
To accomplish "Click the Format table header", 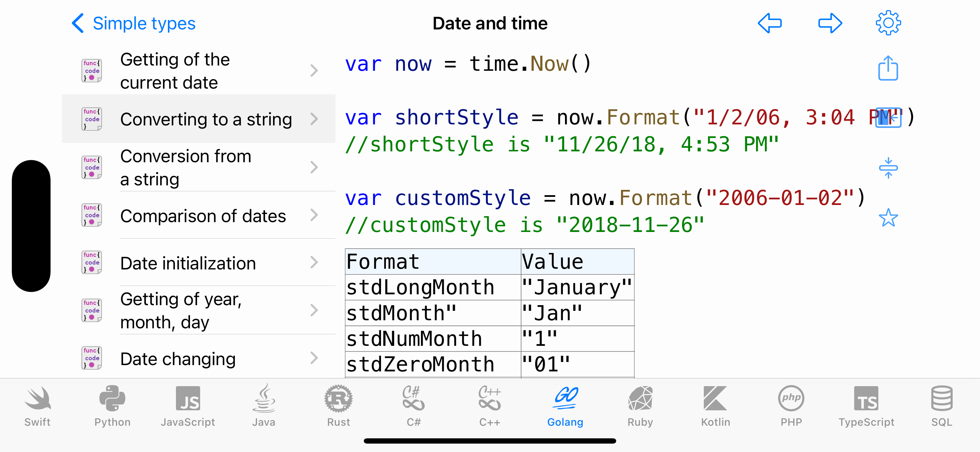I will pos(433,262).
